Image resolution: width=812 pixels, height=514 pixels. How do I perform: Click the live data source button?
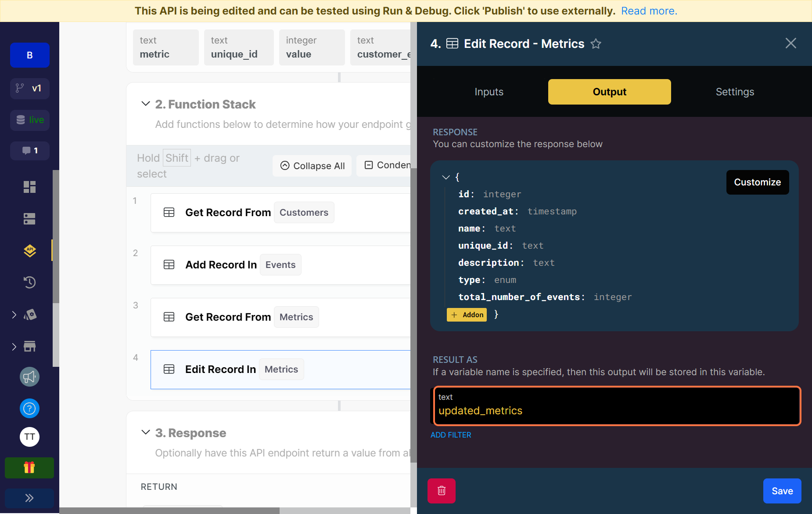click(30, 120)
